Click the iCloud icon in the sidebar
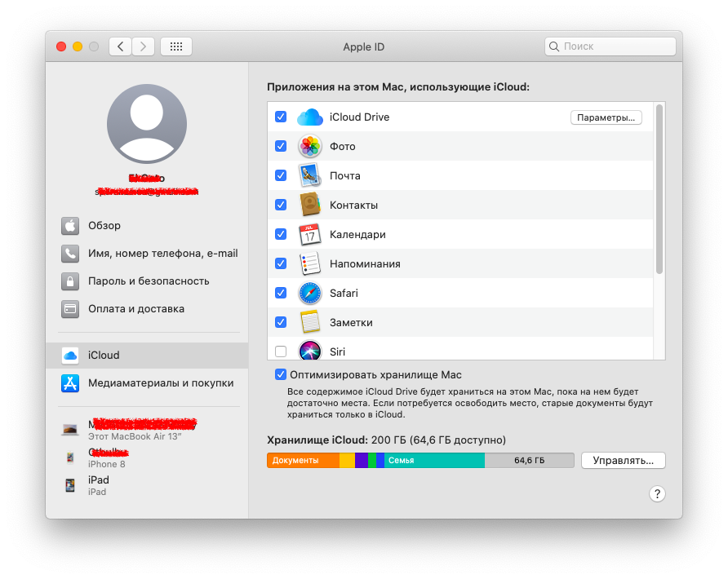 pos(70,356)
